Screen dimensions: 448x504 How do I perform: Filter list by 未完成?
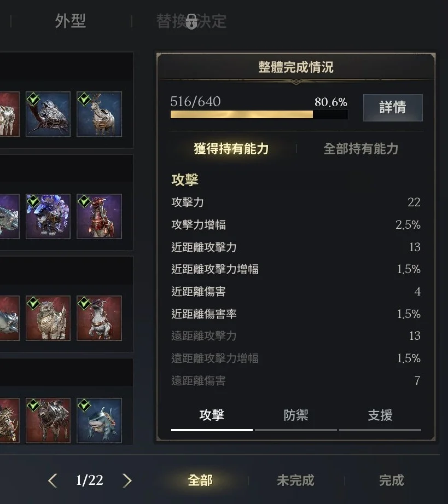pyautogui.click(x=295, y=480)
